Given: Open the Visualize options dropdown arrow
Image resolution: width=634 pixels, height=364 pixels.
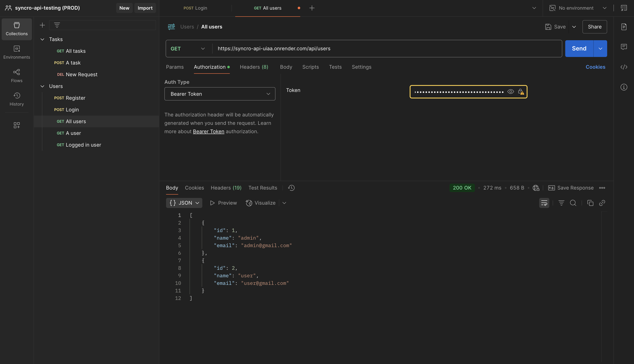Looking at the screenshot, I should pyautogui.click(x=284, y=203).
